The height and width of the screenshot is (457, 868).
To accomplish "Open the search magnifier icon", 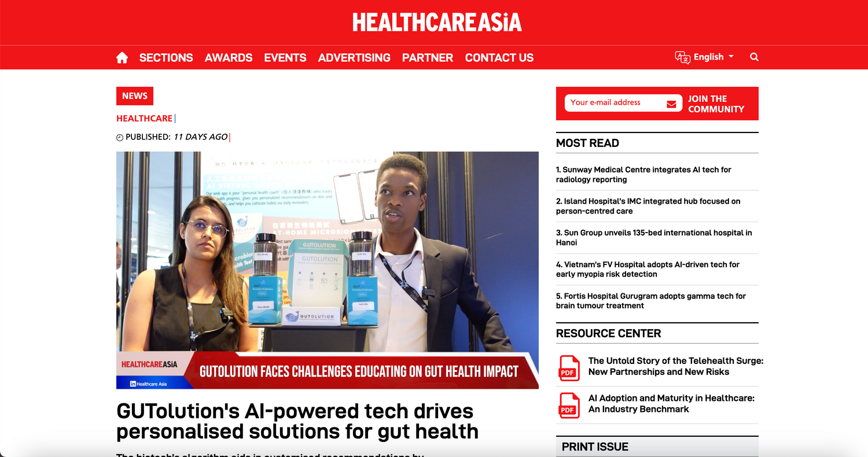I will (x=754, y=57).
